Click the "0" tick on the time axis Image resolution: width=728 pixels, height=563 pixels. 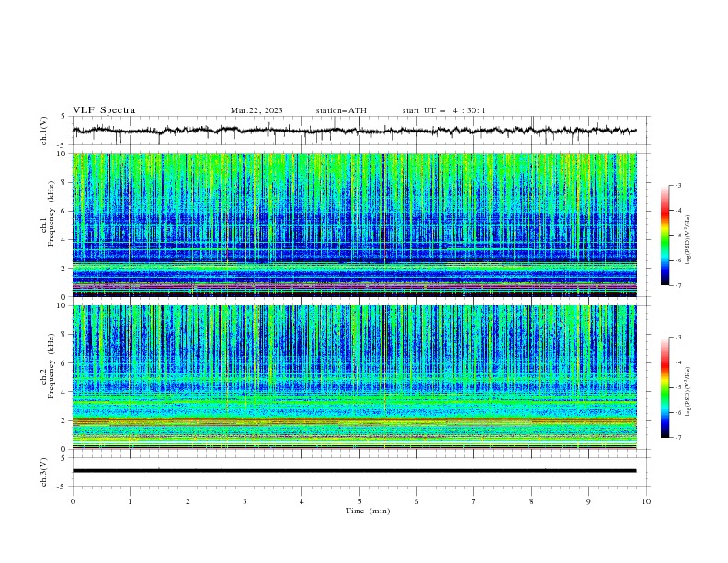(x=73, y=501)
